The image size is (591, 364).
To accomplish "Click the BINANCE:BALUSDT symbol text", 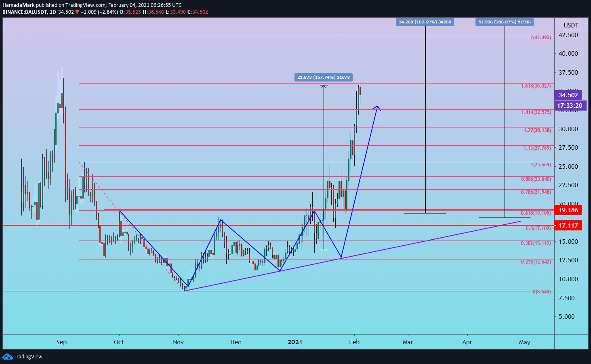I will pyautogui.click(x=24, y=12).
